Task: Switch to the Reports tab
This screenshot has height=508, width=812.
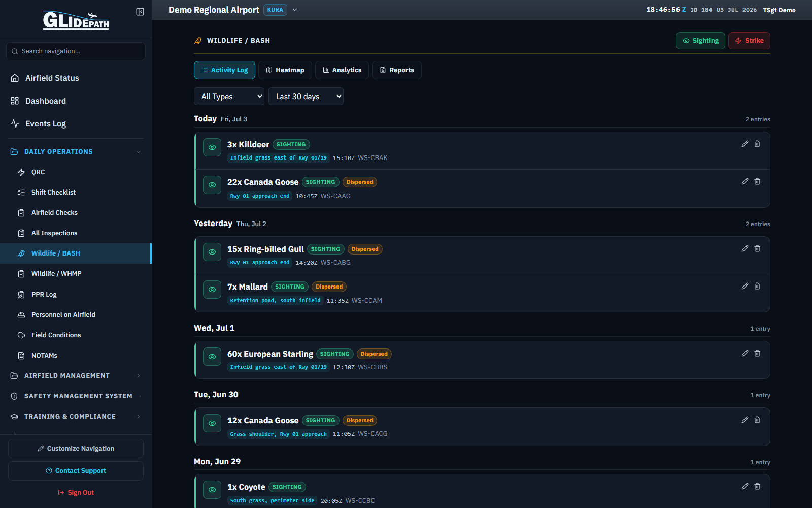Action: pyautogui.click(x=397, y=70)
